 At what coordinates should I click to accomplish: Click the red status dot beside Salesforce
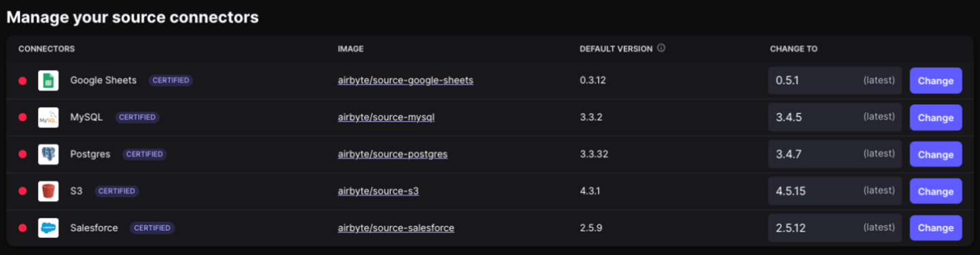coord(22,228)
